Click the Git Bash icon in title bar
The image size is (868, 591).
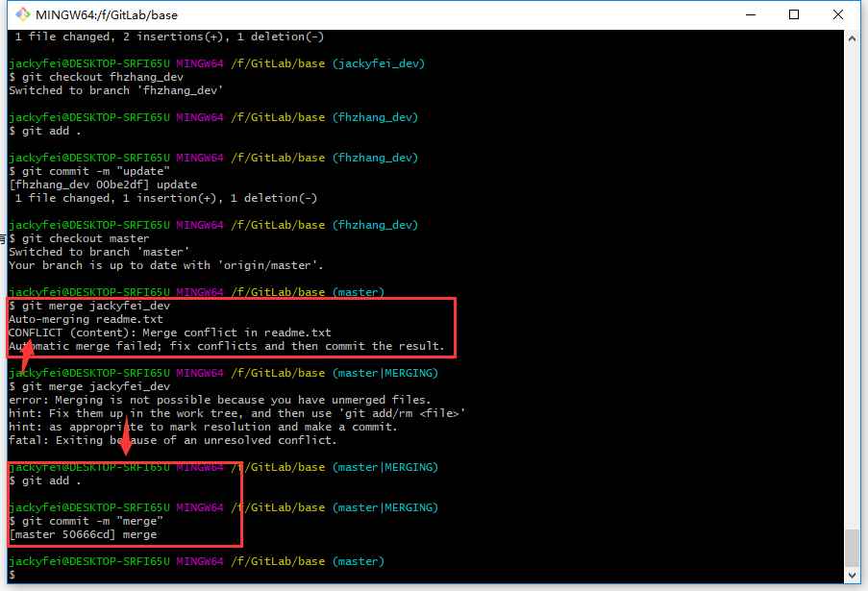pyautogui.click(x=23, y=14)
